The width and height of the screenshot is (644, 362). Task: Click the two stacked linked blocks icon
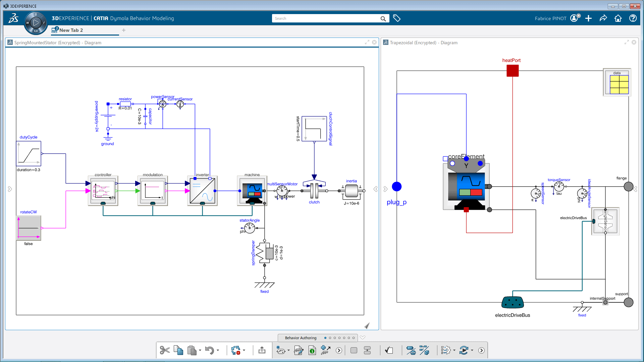(367, 350)
